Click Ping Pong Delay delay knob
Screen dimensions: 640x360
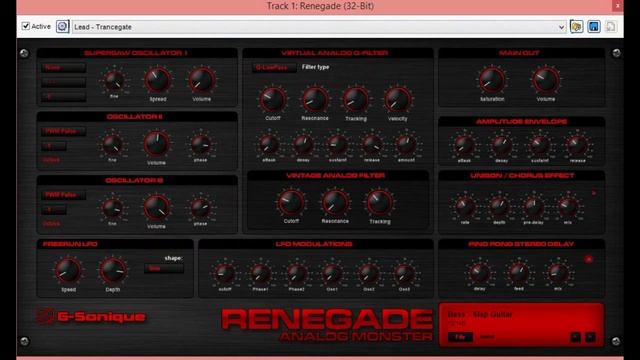pyautogui.click(x=479, y=273)
